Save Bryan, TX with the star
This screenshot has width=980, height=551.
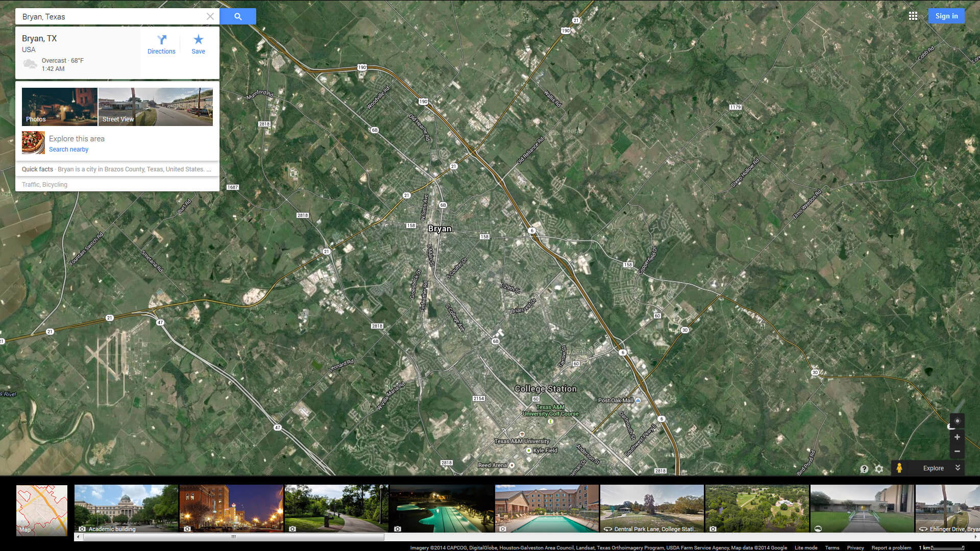(x=198, y=44)
